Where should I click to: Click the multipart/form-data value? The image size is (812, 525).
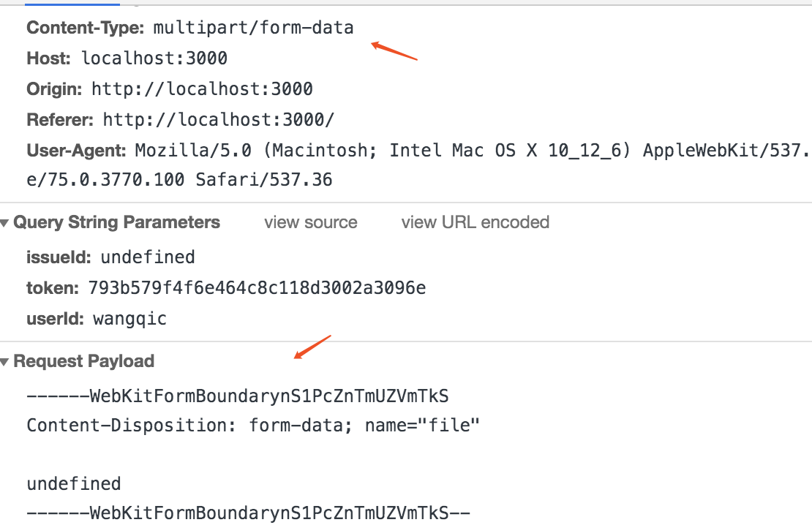[x=253, y=28]
